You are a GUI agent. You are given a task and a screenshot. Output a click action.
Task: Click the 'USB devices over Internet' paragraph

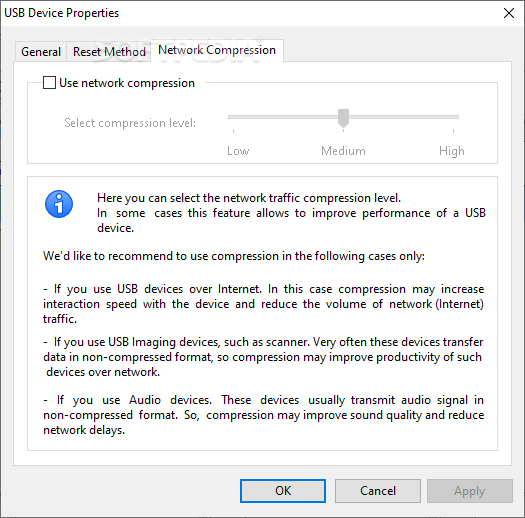264,304
